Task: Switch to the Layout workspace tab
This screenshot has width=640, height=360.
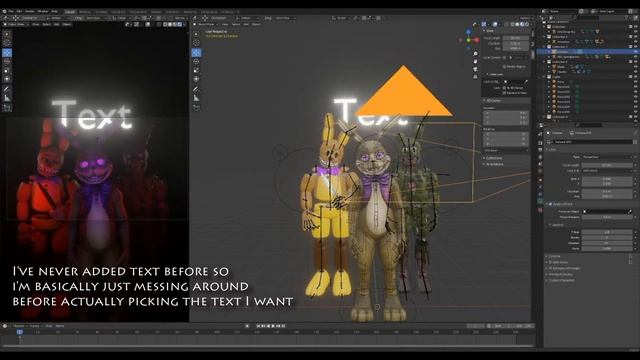Action: tap(70, 12)
